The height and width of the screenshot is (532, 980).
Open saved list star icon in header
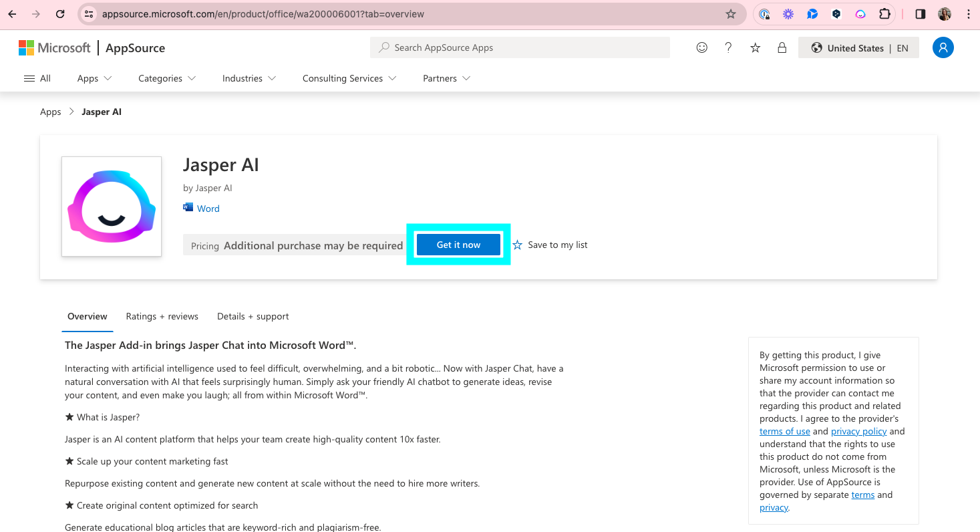click(x=756, y=48)
